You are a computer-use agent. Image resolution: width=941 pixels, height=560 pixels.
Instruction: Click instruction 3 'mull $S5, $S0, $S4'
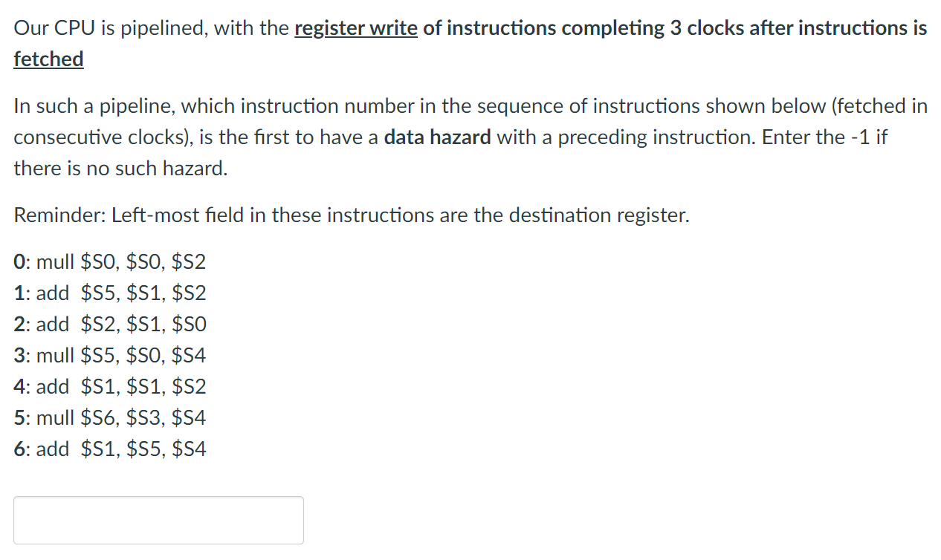[x=110, y=355]
